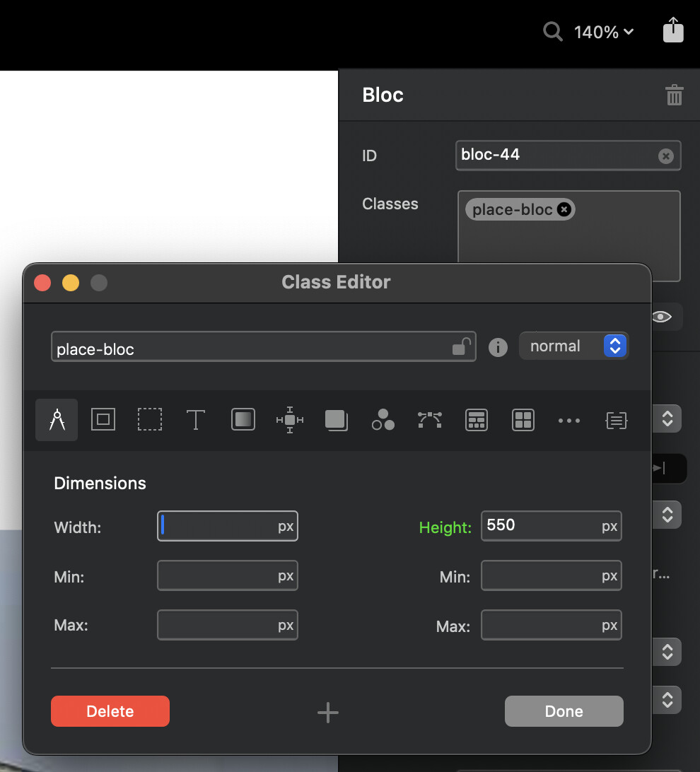Screen dimensions: 700x772
Task: Open the bezier-curve Transform icon
Action: coord(429,420)
